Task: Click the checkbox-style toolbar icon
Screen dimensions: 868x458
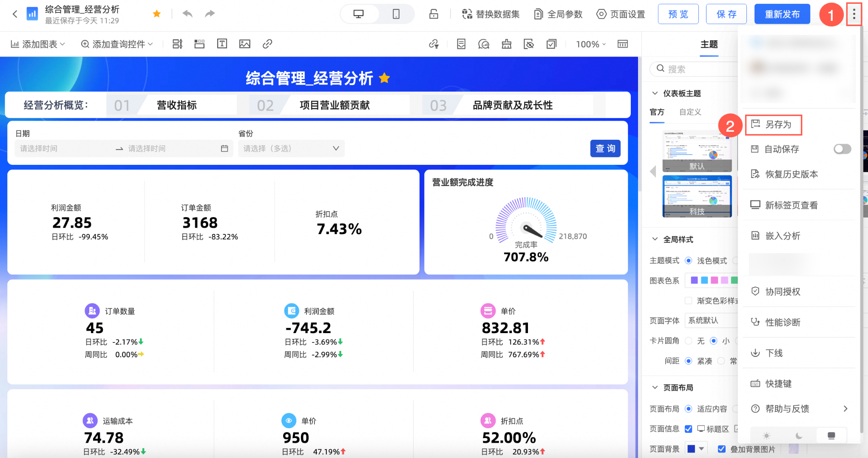Action: point(551,44)
